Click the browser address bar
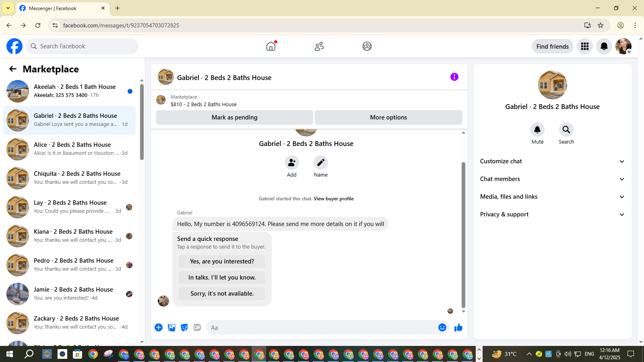Viewport: 644px width, 362px height. [318, 25]
